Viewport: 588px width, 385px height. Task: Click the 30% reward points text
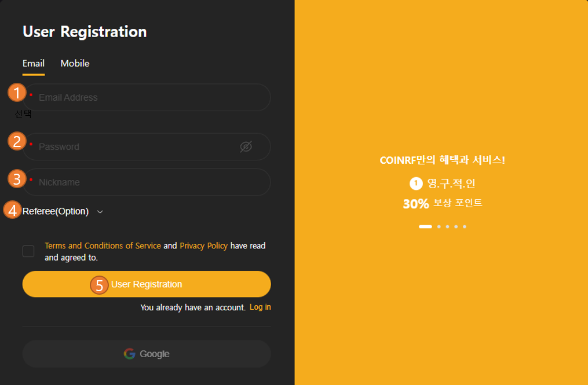coord(443,204)
